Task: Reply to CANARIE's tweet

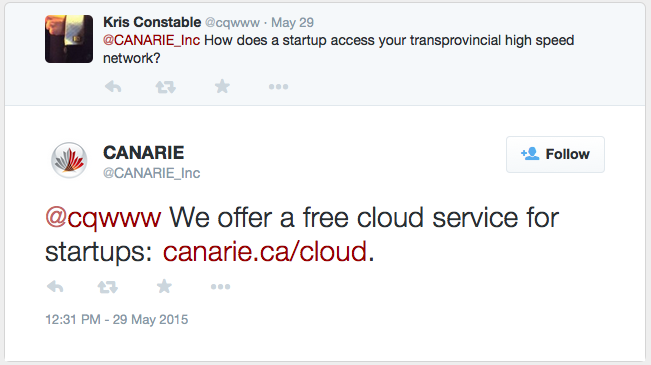Action: 55,287
